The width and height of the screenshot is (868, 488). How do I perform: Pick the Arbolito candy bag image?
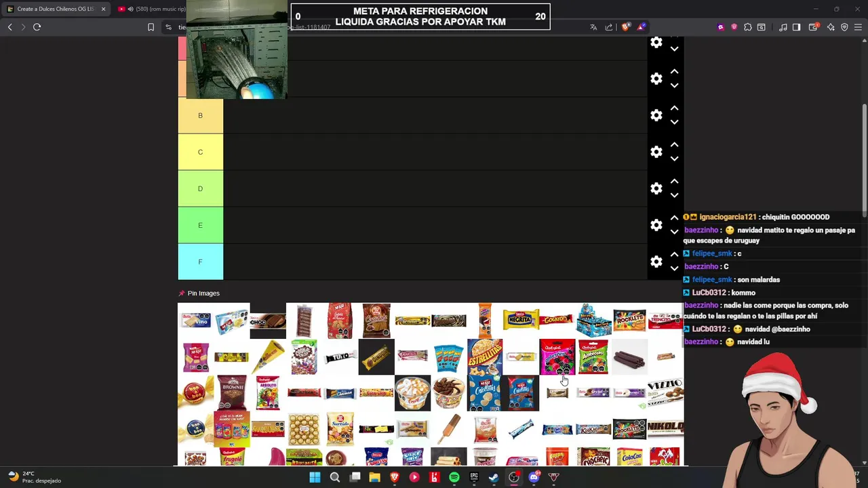pyautogui.click(x=268, y=393)
